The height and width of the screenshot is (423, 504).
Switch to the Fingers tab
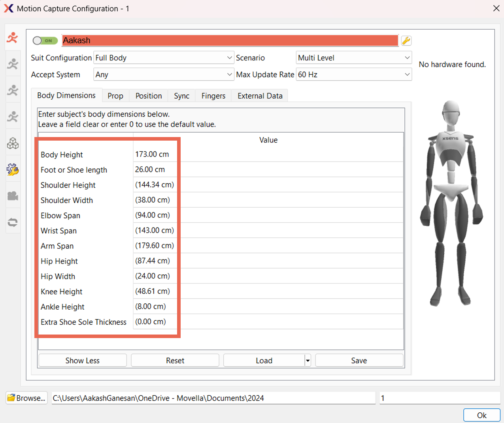(x=213, y=96)
